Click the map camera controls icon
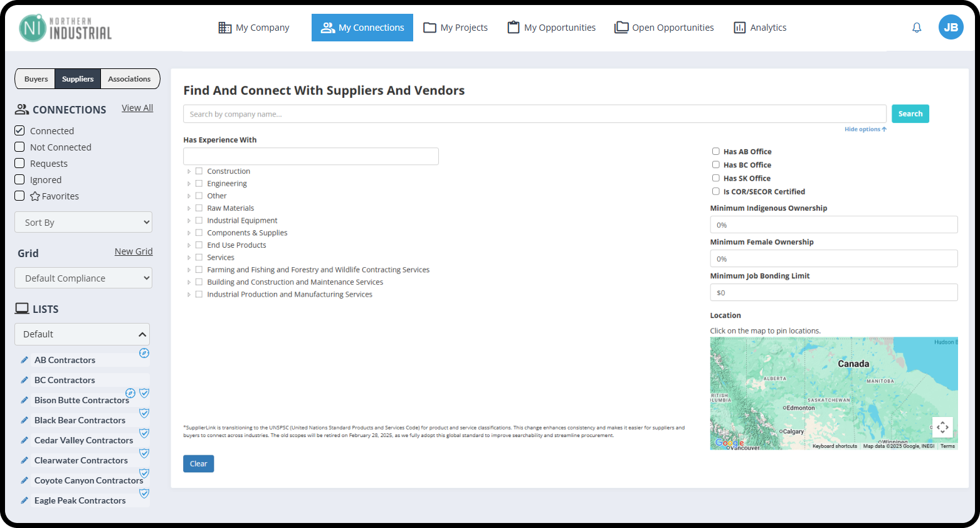This screenshot has height=528, width=980. click(942, 427)
